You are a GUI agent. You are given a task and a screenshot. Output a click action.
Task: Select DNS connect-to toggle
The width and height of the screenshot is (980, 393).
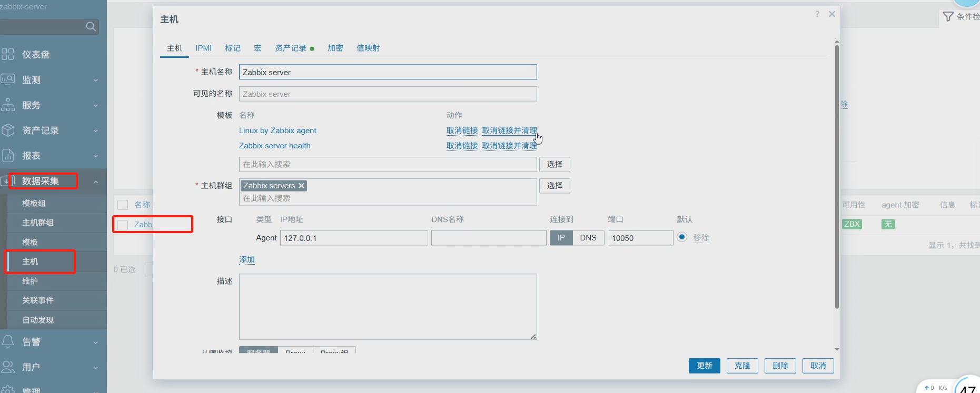[x=588, y=238]
